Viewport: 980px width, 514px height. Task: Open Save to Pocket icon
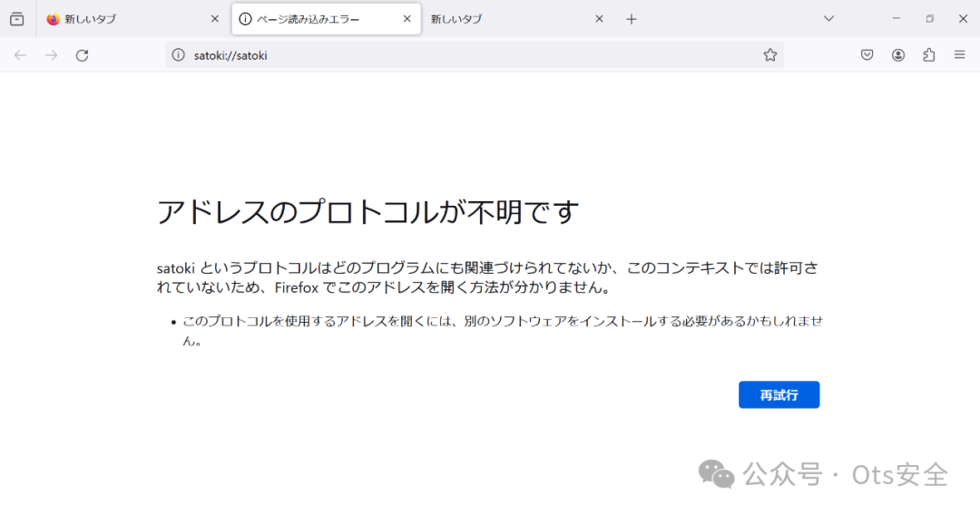coord(867,55)
